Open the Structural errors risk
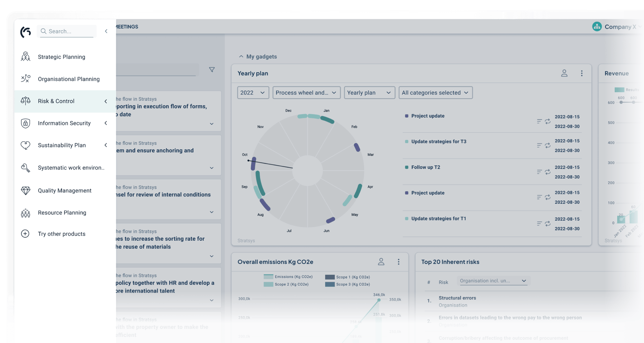The width and height of the screenshot is (644, 343). click(x=457, y=298)
